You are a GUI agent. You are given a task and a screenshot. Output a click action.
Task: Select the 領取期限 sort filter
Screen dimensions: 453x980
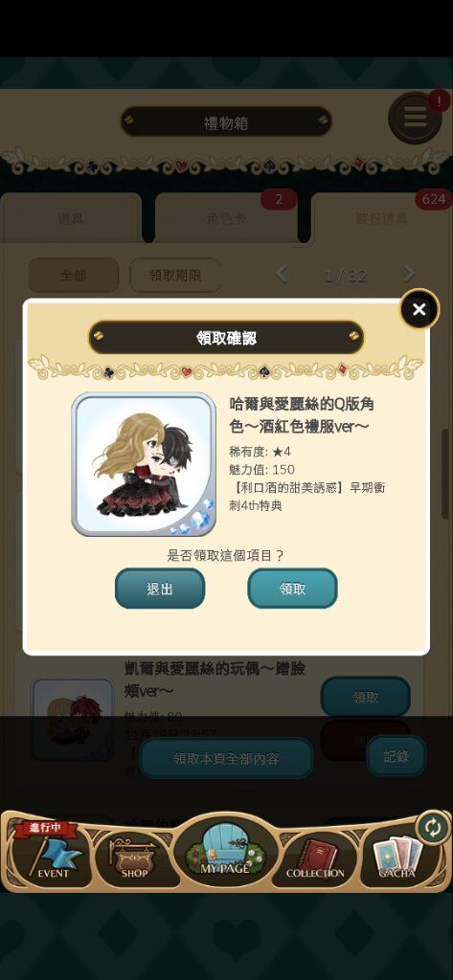(175, 275)
